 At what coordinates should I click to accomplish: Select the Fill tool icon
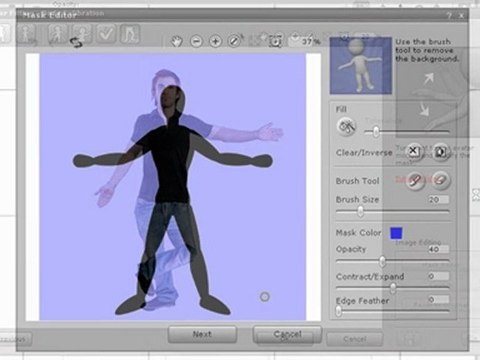347,127
